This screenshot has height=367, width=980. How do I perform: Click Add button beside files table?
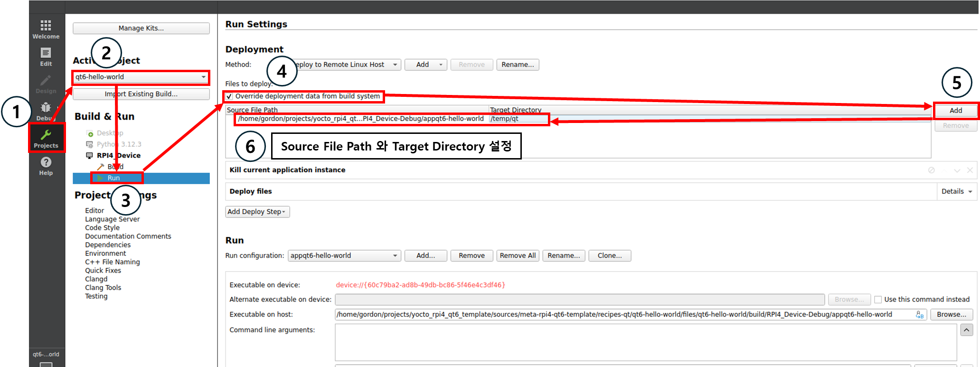(956, 111)
